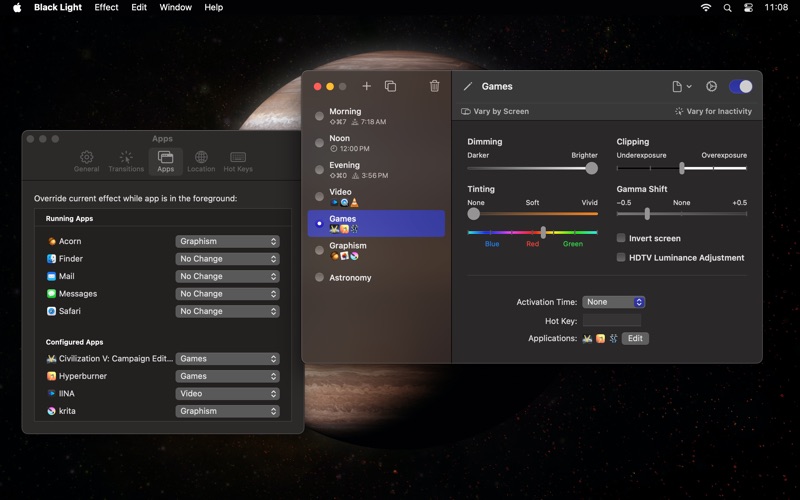Open the Effect menu in menu bar

click(106, 7)
